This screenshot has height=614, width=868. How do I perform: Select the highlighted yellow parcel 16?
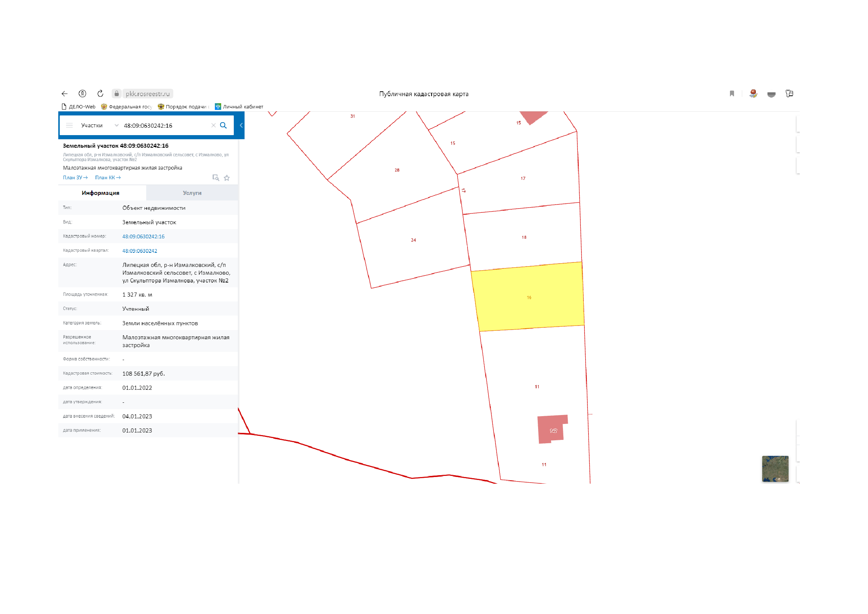pos(528,297)
